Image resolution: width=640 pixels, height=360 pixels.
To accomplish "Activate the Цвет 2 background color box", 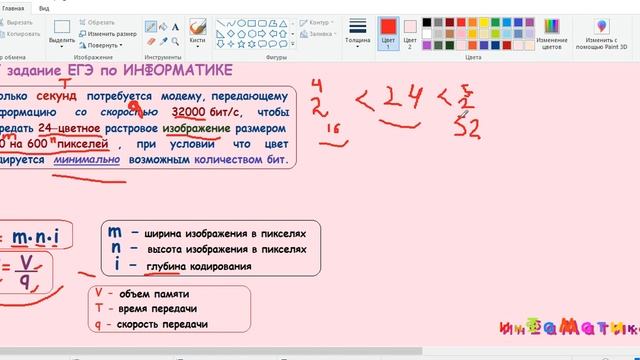I will click(x=410, y=33).
